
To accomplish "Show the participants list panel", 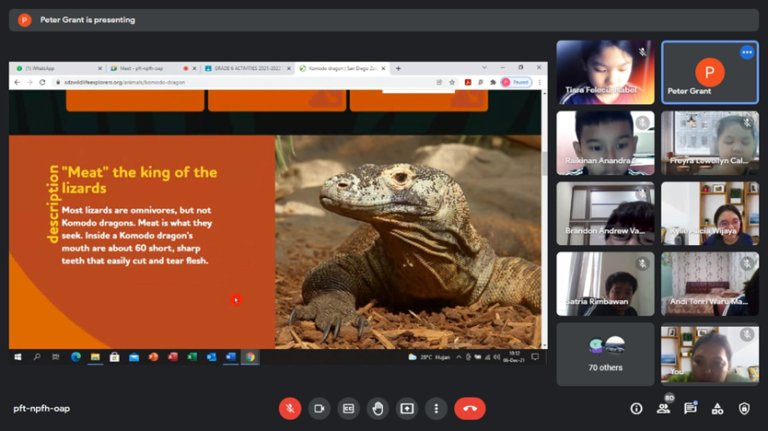I will point(663,408).
